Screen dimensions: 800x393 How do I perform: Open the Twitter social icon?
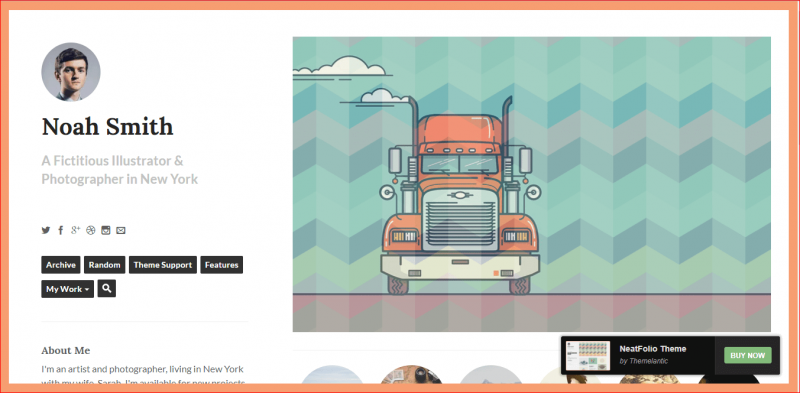(46, 230)
